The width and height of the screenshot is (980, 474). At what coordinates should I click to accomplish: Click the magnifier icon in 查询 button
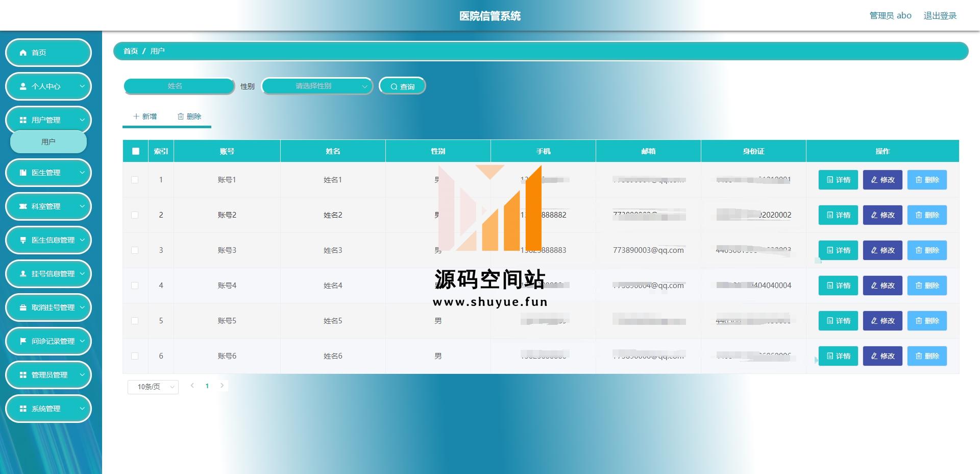[394, 87]
